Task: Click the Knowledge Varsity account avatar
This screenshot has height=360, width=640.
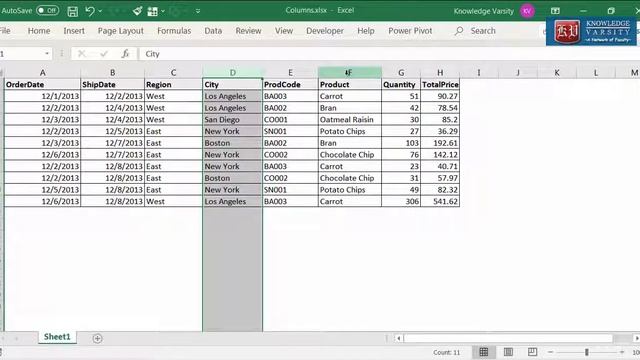Action: (527, 11)
